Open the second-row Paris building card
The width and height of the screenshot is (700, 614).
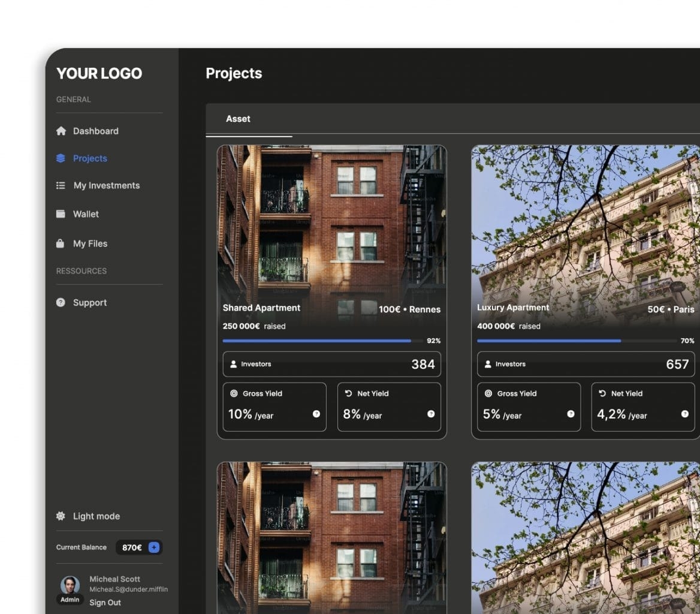pos(586,538)
